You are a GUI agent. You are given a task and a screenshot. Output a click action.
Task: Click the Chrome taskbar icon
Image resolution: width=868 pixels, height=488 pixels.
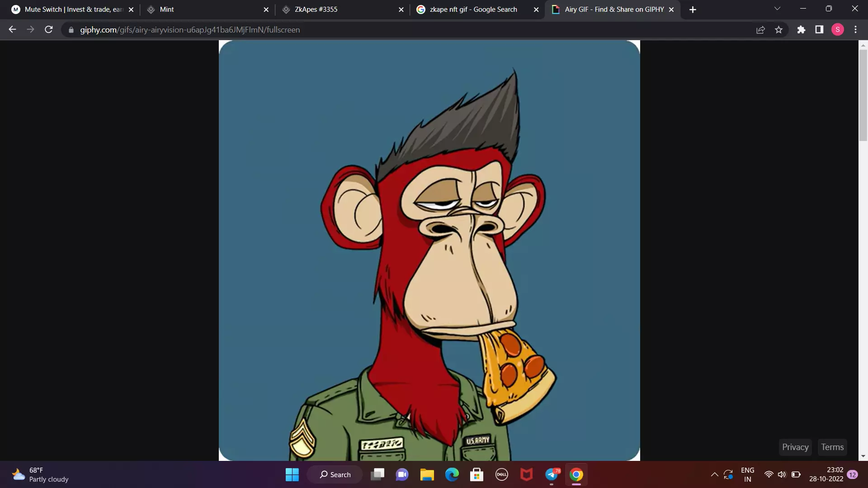576,474
